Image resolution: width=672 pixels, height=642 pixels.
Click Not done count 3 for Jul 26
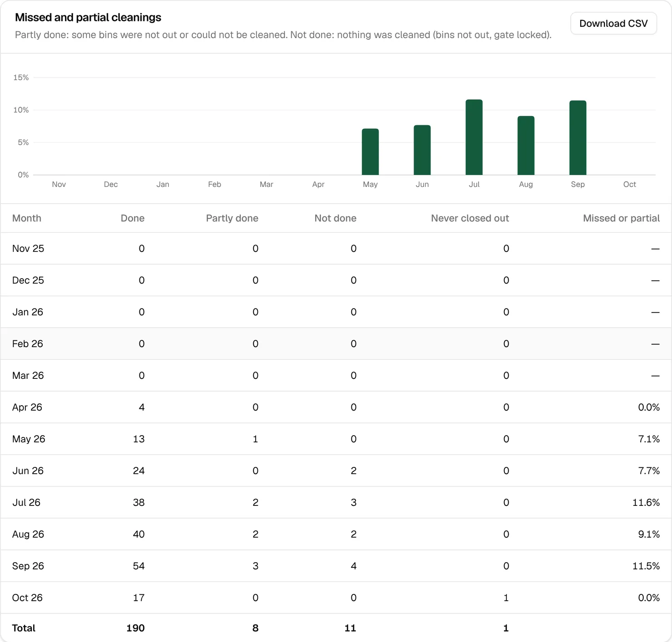tap(354, 503)
